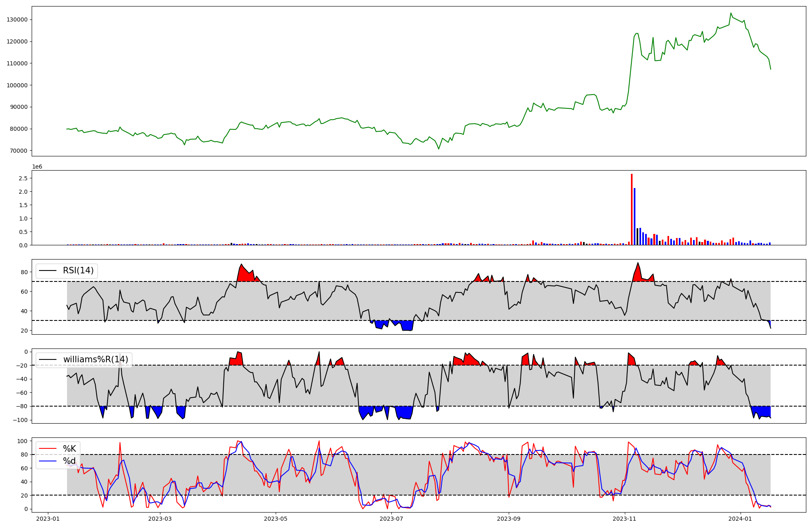Click the 70000 price axis tick label

[19, 151]
